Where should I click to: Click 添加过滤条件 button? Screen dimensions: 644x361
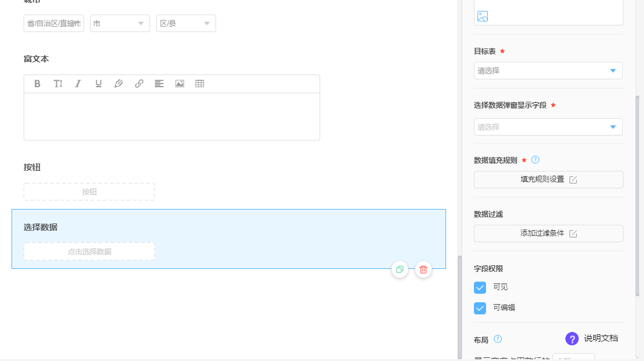[548, 234]
